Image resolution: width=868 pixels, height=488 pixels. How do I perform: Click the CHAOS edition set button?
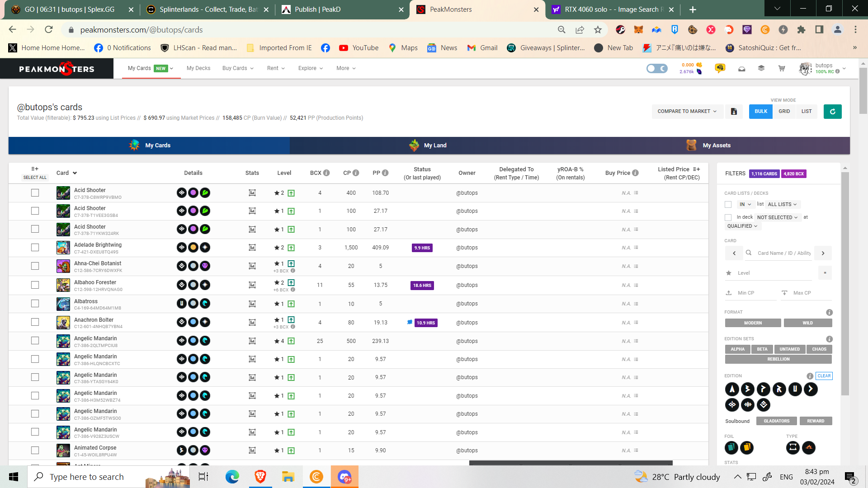[x=819, y=349]
